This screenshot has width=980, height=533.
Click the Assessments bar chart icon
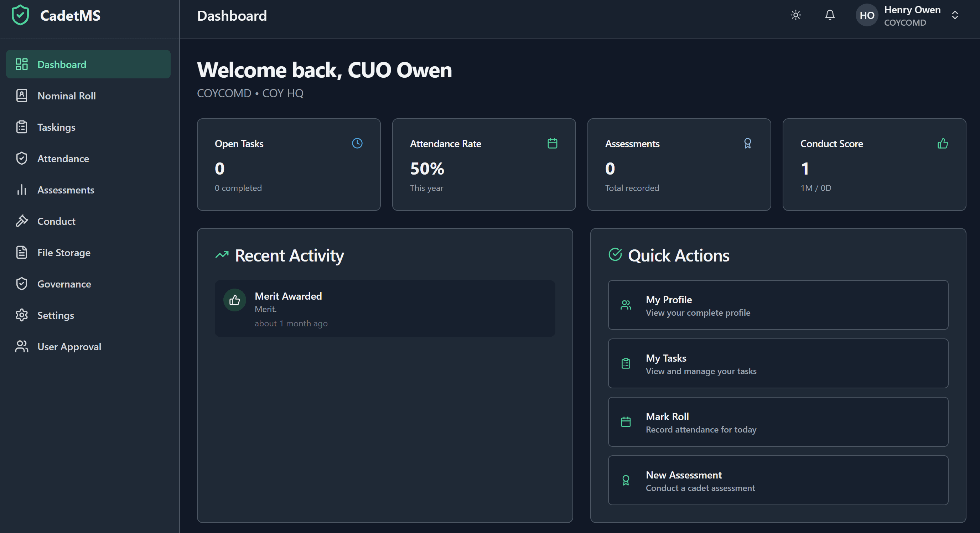(22, 190)
